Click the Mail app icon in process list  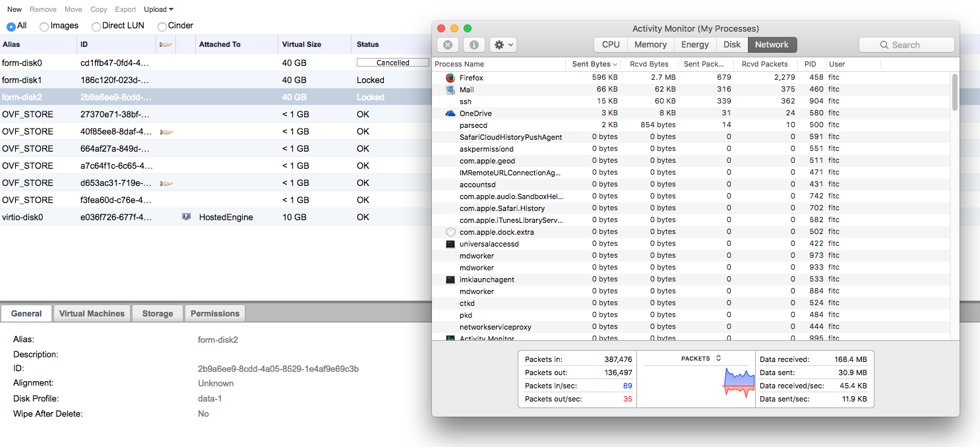(x=450, y=90)
